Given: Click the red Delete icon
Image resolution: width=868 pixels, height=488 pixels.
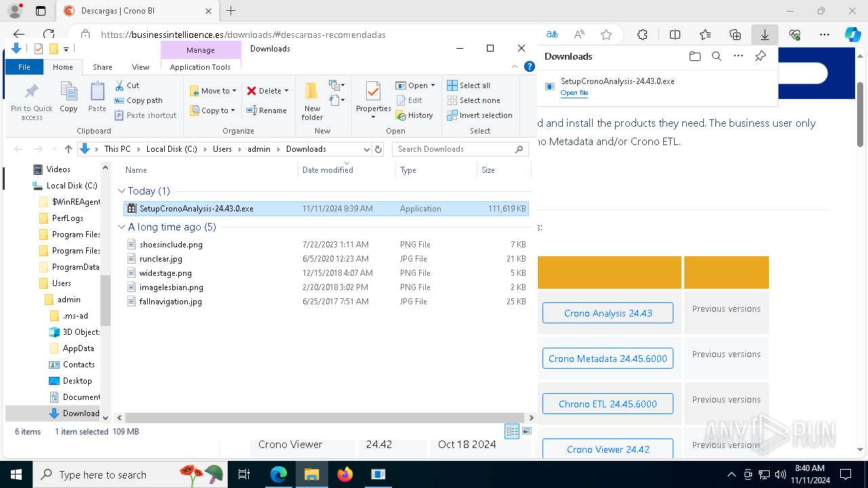Looking at the screenshot, I should coord(252,91).
